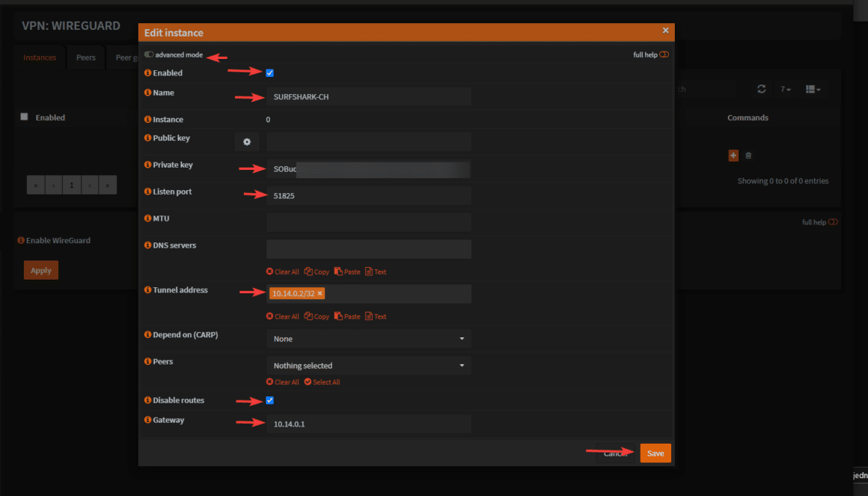Click Clear All under DNS servers

click(283, 272)
